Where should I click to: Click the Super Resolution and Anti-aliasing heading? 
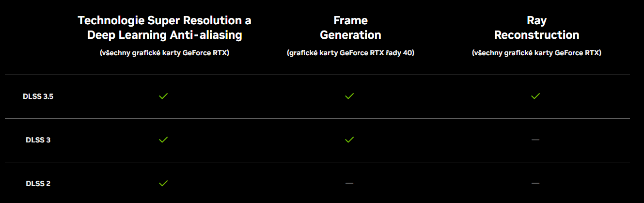point(164,28)
